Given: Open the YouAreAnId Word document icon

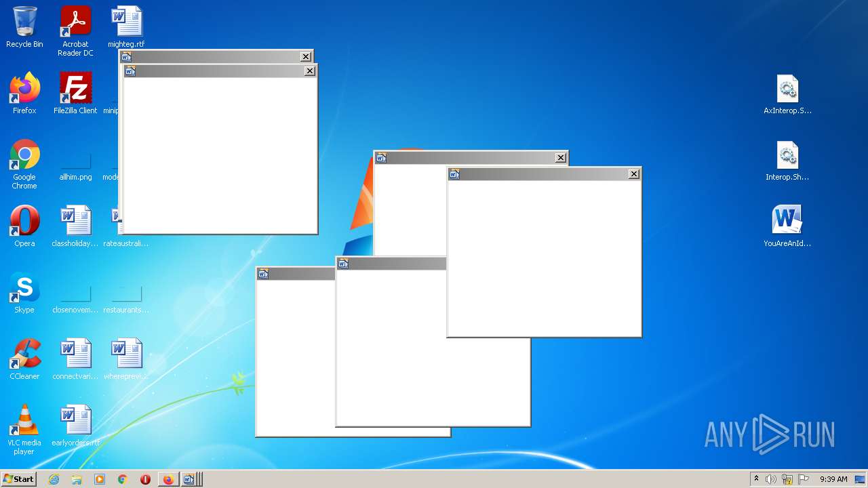Looking at the screenshot, I should [x=787, y=226].
